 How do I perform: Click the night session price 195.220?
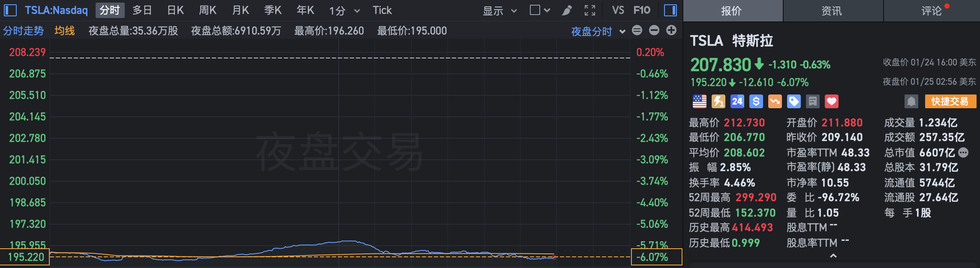(708, 82)
